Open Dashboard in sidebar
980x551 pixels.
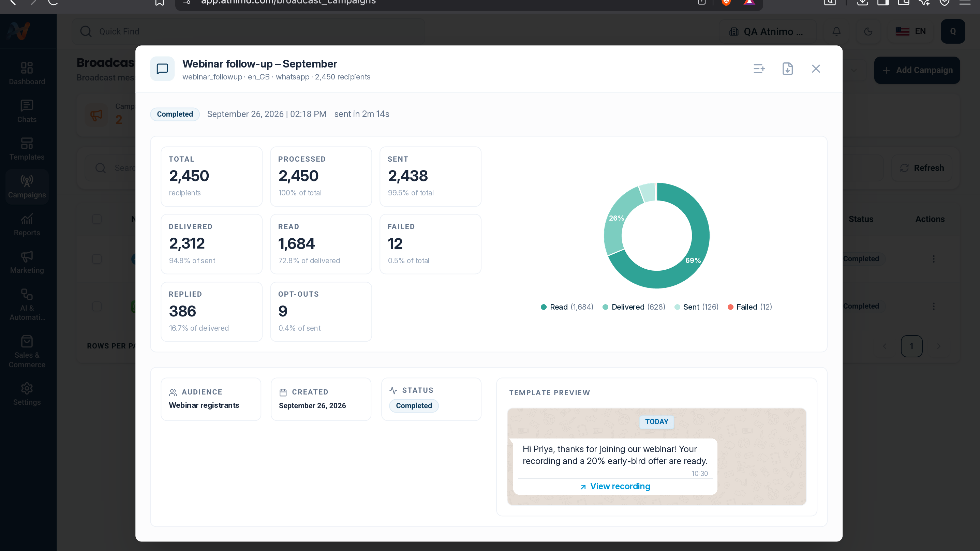click(27, 73)
